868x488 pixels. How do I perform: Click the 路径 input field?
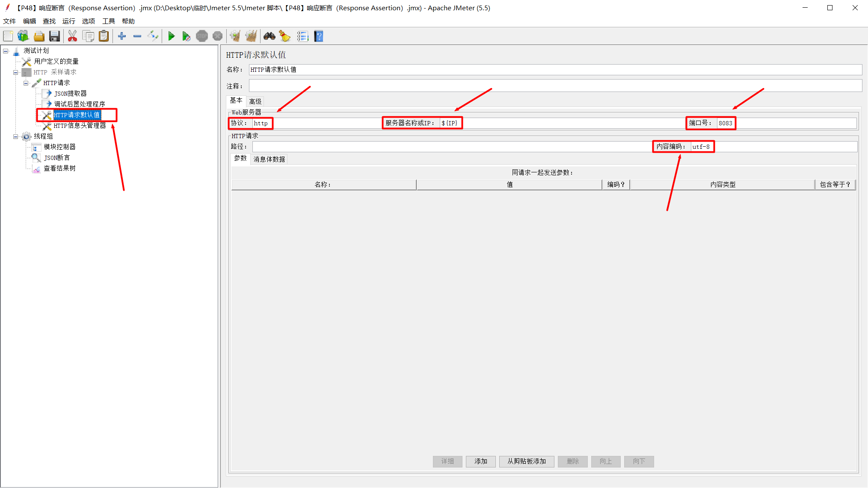(452, 147)
